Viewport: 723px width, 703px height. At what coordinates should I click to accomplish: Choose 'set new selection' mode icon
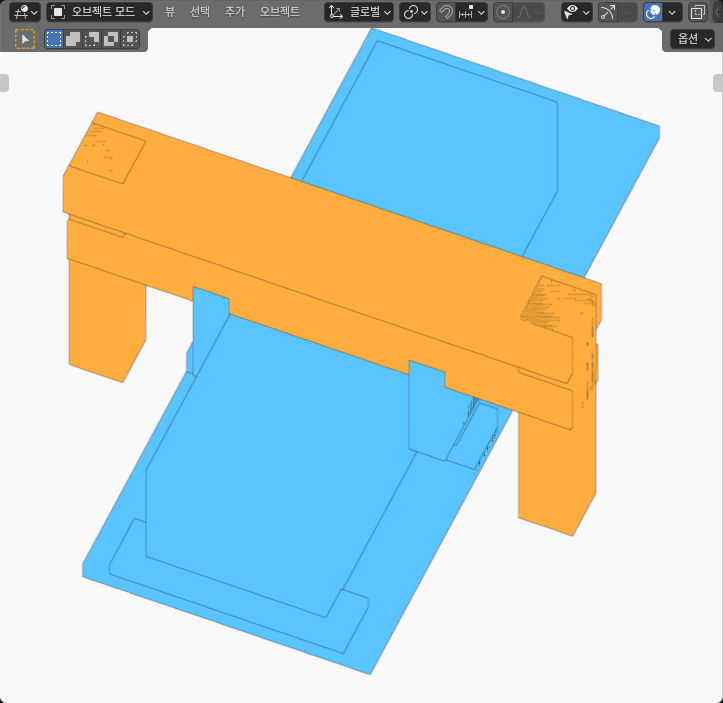pyautogui.click(x=54, y=39)
